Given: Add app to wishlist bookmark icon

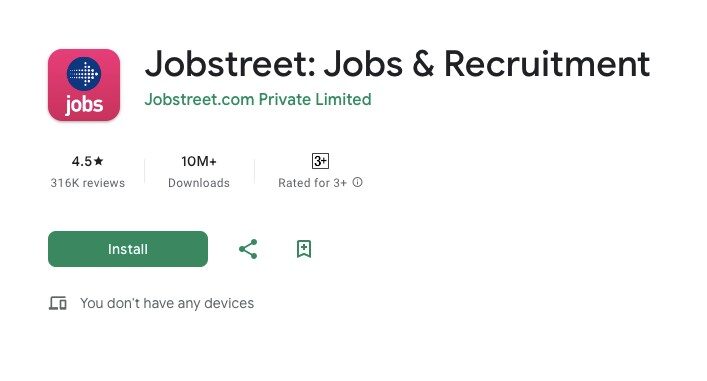Looking at the screenshot, I should [304, 249].
